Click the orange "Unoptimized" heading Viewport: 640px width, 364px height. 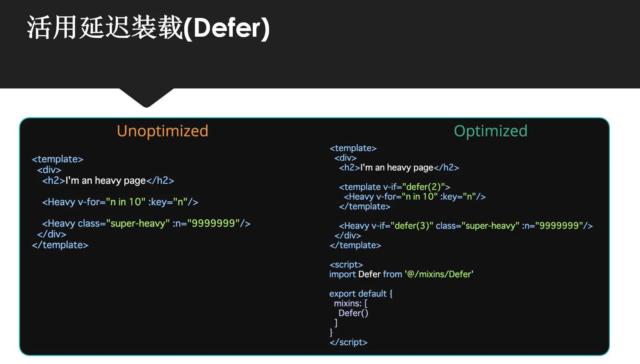tap(162, 131)
